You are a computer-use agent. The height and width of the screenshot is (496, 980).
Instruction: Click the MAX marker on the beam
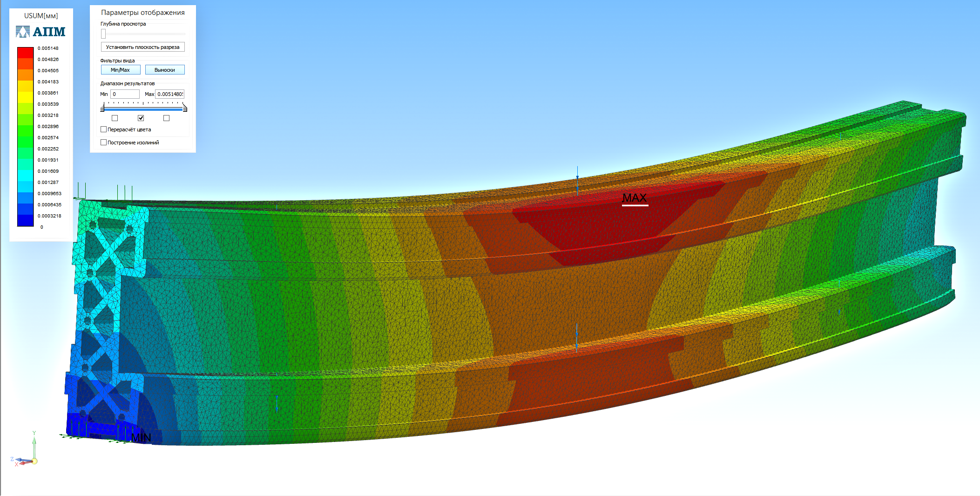[x=635, y=198]
